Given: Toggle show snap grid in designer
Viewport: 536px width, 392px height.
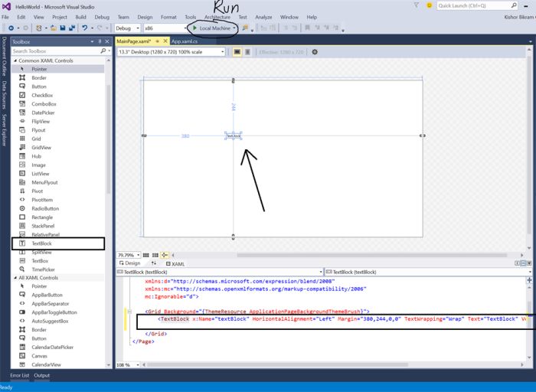Looking at the screenshot, I should [146, 255].
